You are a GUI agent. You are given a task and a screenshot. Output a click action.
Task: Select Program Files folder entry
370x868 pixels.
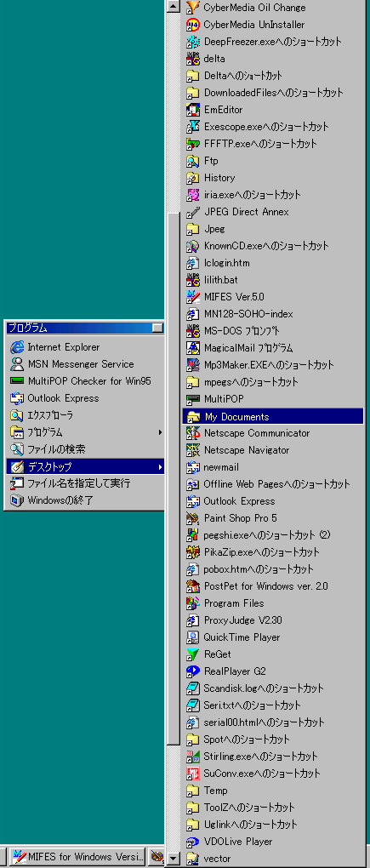[x=273, y=603]
